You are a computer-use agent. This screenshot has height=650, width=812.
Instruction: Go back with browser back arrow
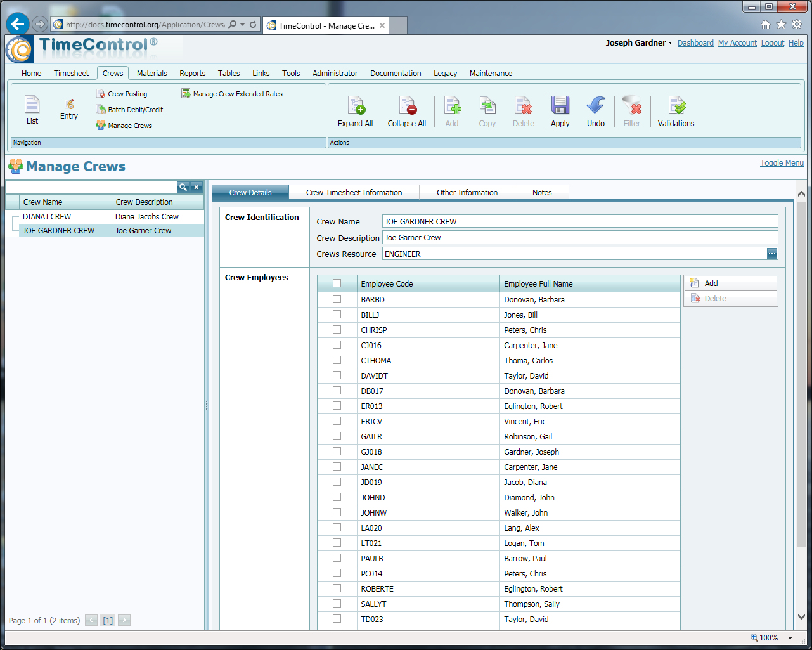(x=18, y=24)
